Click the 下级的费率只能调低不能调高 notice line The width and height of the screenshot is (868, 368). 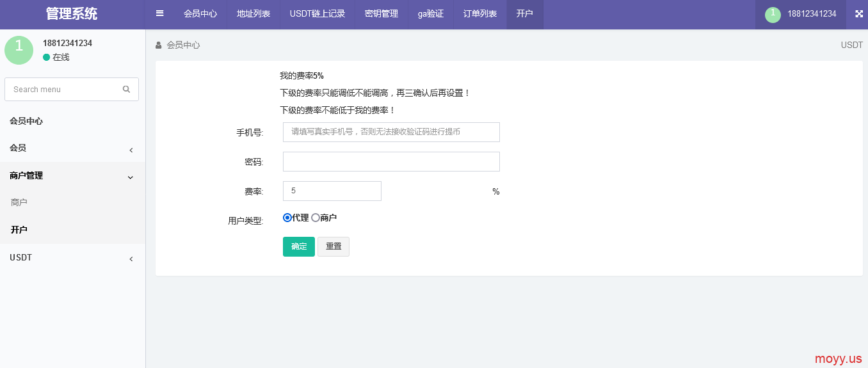(x=375, y=93)
